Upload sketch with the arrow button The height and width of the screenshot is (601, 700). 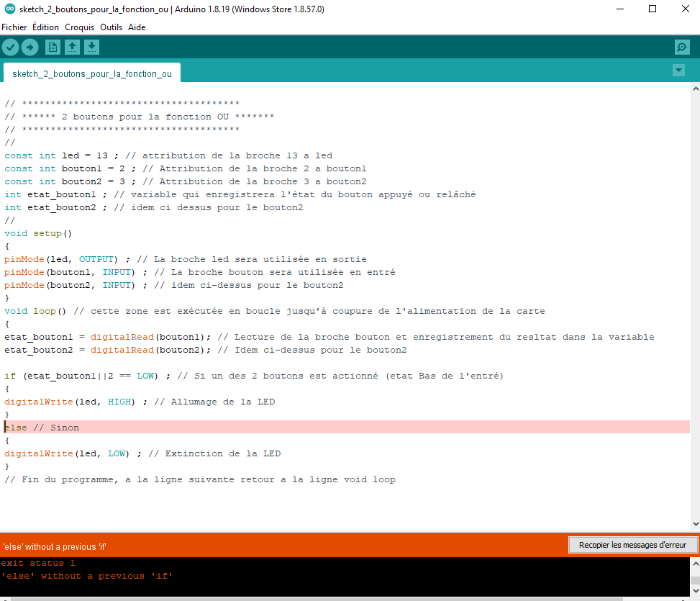pos(30,47)
